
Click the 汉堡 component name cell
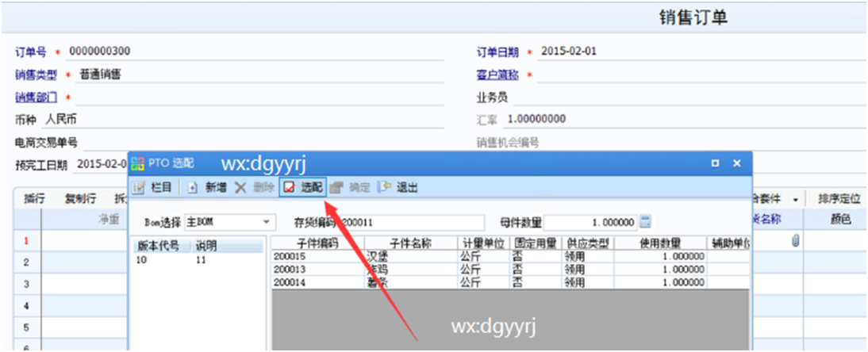(x=411, y=256)
